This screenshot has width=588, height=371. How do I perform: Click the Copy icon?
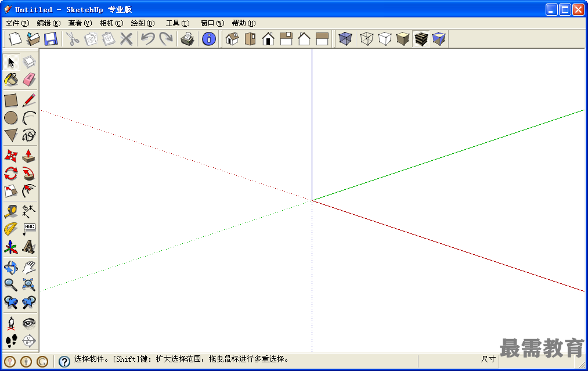91,39
